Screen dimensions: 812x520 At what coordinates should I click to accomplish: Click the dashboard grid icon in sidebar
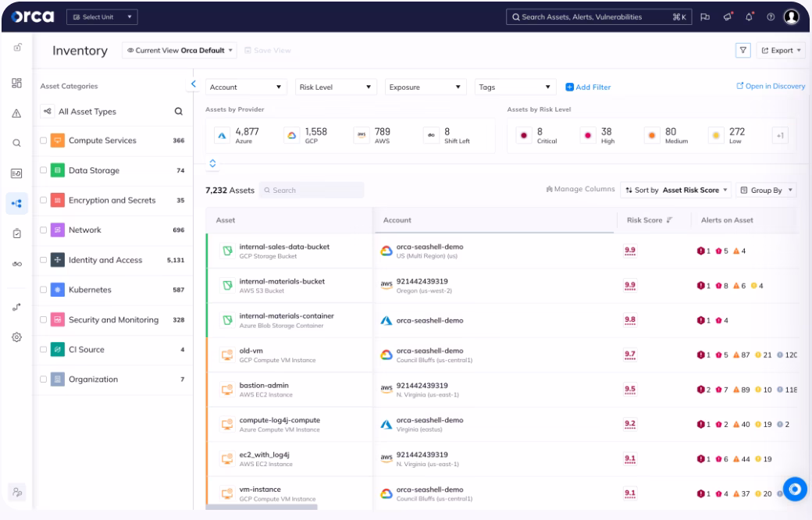pos(16,84)
